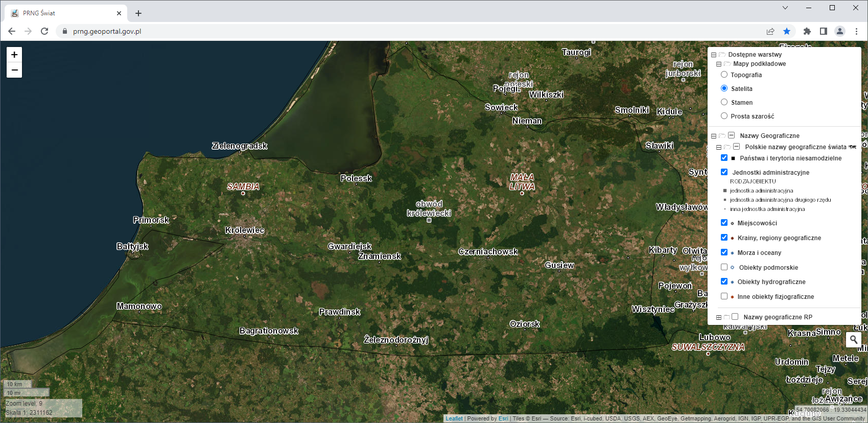Open a new browser tab
This screenshot has height=423, width=868.
pos(138,13)
